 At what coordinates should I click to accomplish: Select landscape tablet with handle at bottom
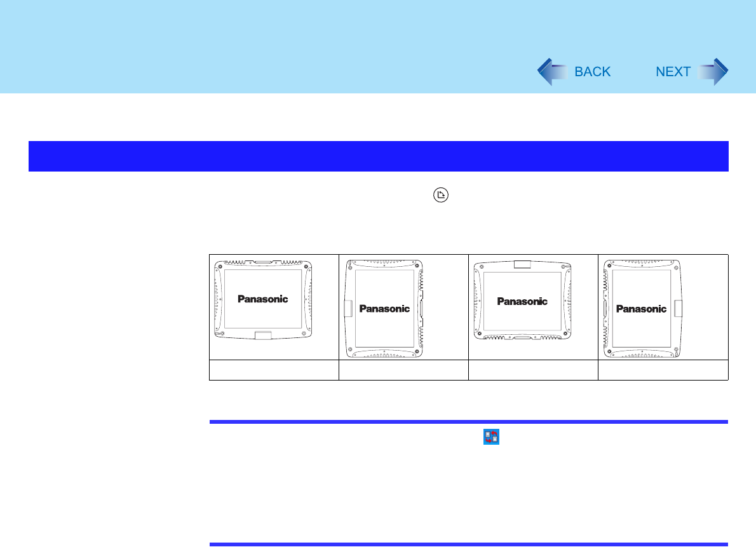click(263, 300)
